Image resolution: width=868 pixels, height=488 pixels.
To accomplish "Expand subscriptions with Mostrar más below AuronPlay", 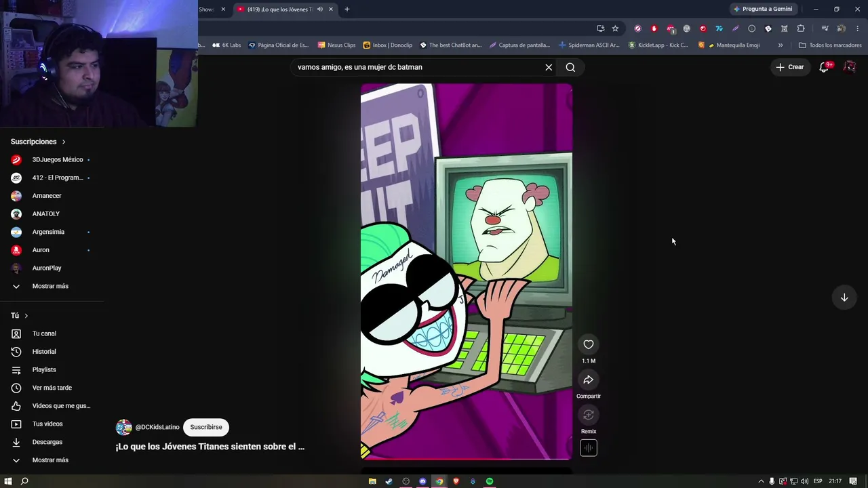I will (x=52, y=286).
